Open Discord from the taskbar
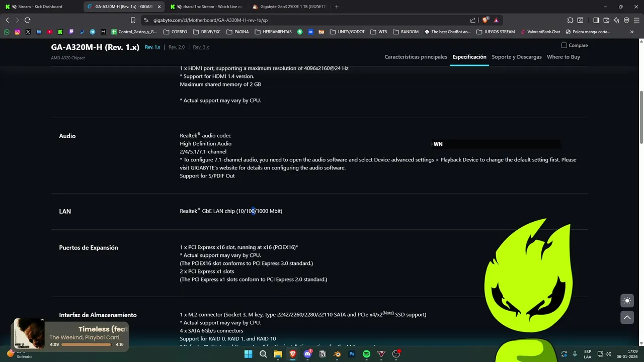The image size is (644, 362). click(307, 354)
